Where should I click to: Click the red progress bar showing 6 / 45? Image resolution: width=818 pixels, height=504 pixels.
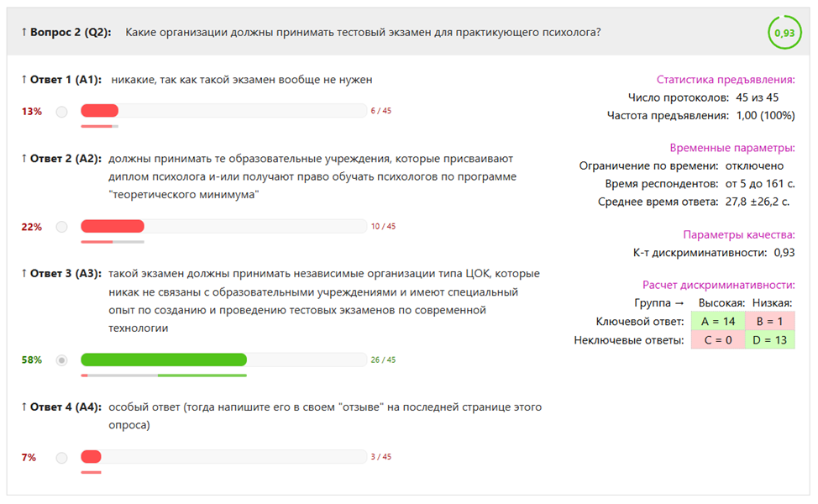pyautogui.click(x=100, y=111)
